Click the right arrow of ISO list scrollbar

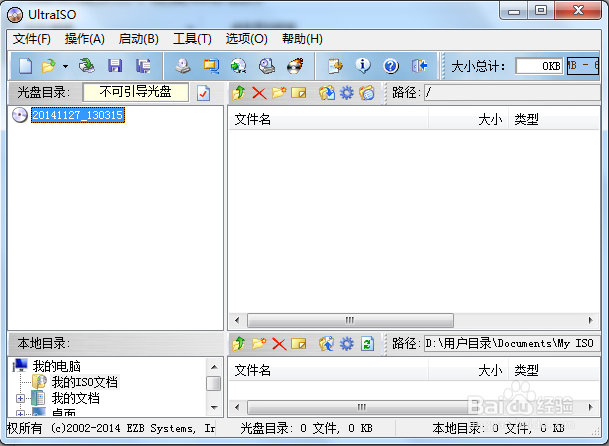pos(591,321)
